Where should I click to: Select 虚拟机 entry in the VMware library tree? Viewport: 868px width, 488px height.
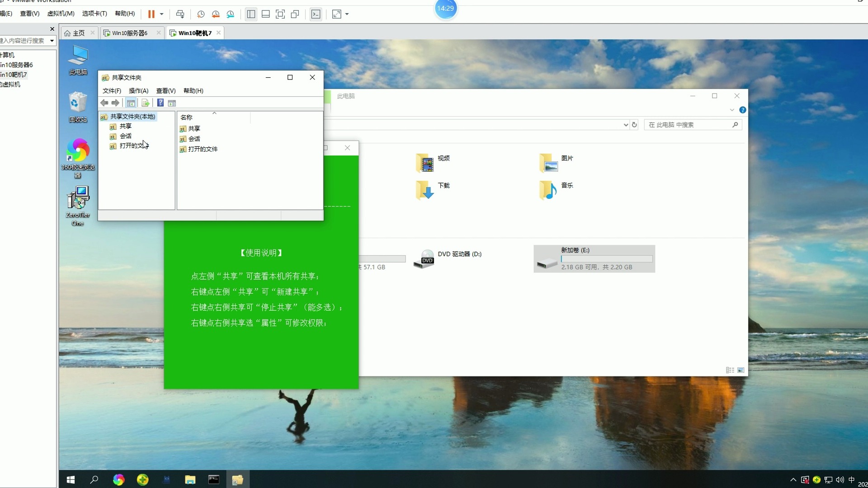coord(10,84)
